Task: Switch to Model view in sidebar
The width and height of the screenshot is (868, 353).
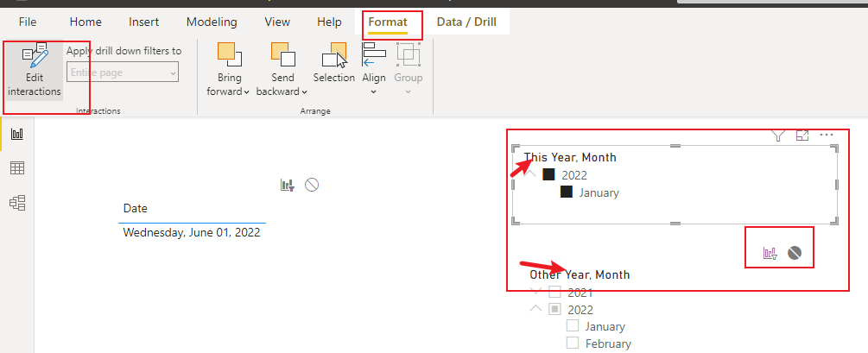Action: coord(17,203)
